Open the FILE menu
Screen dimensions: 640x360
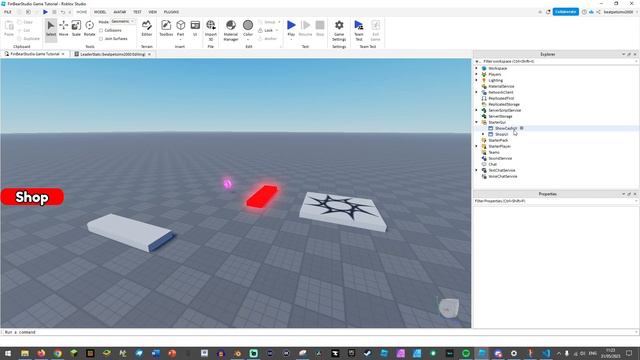coord(8,12)
